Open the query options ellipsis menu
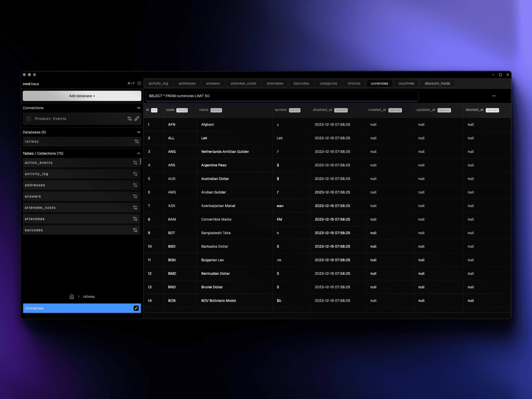 [x=494, y=96]
